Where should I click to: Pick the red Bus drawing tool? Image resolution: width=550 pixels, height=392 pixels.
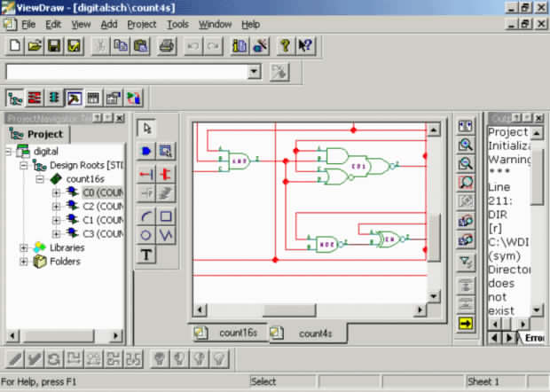point(166,174)
